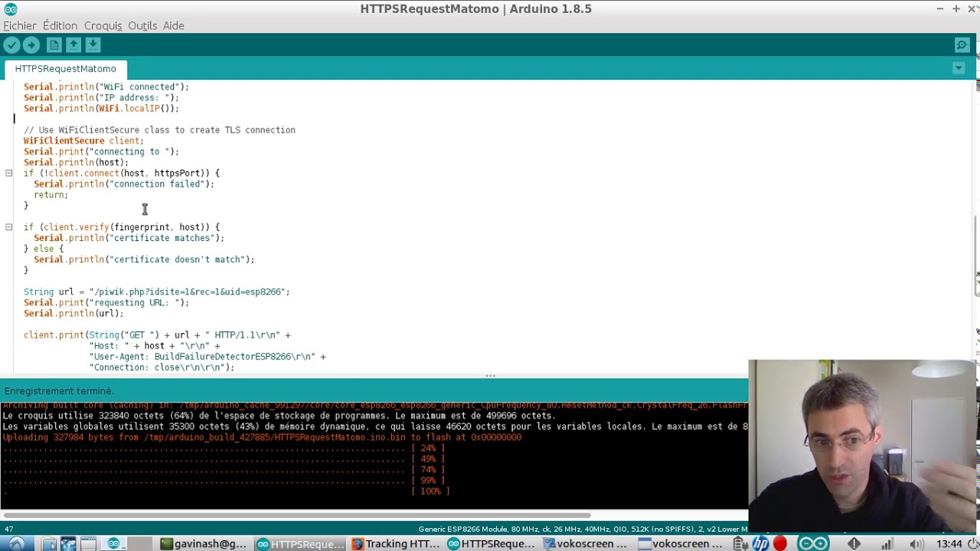Click the Upload (right arrow) button

[x=31, y=45]
